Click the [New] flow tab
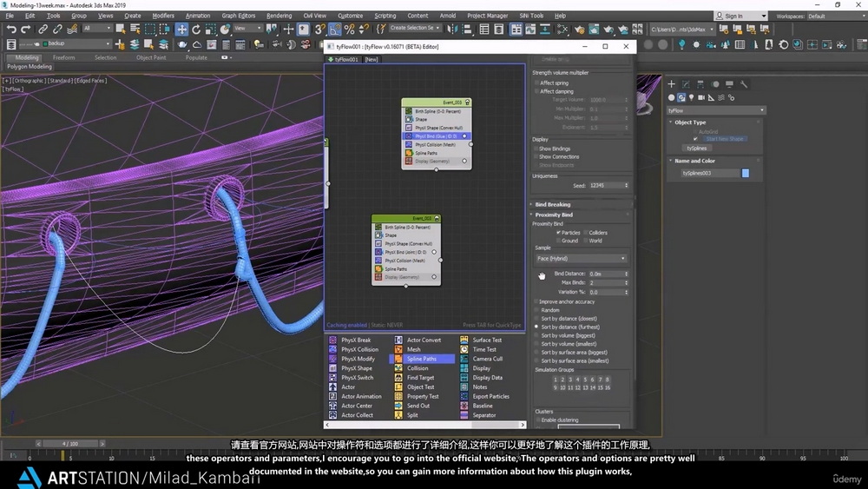 (371, 59)
